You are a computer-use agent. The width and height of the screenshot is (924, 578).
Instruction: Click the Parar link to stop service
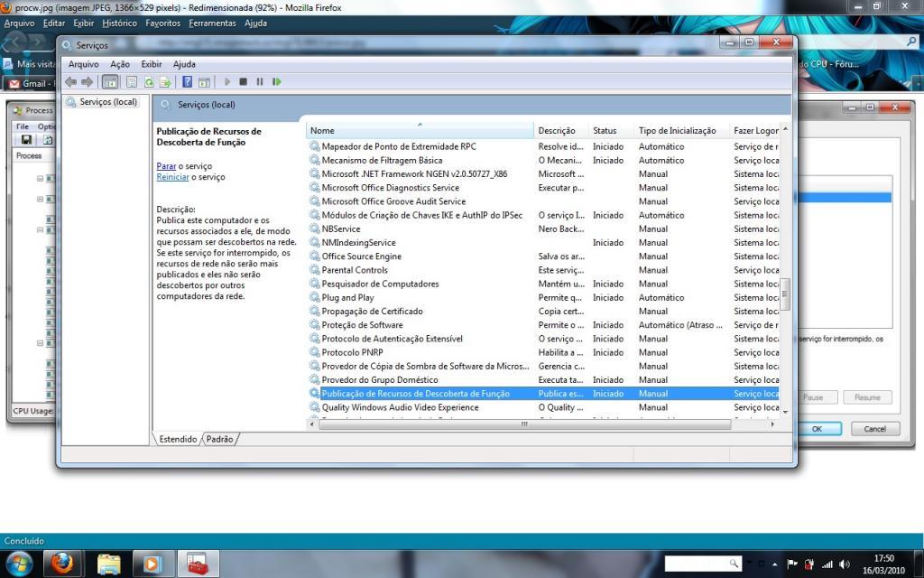tap(166, 166)
